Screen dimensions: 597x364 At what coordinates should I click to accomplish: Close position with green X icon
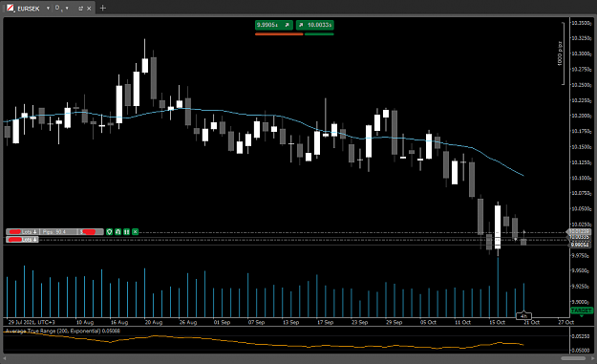[x=136, y=232]
